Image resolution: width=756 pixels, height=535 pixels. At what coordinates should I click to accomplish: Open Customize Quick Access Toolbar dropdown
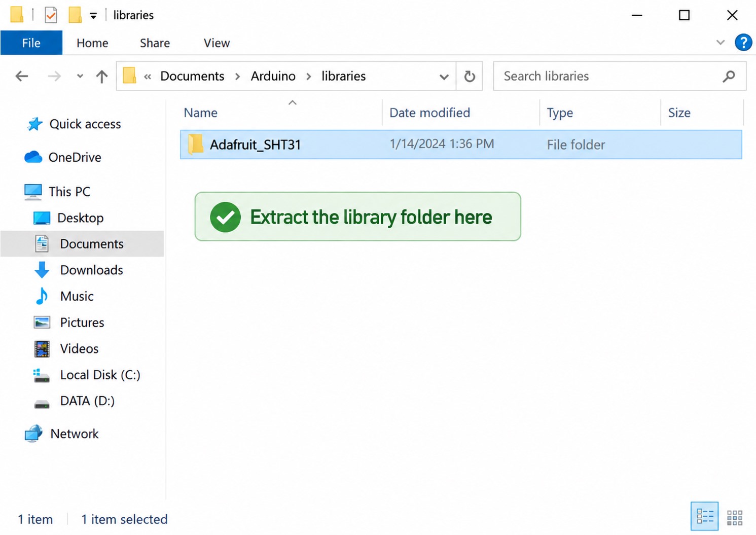coord(93,16)
